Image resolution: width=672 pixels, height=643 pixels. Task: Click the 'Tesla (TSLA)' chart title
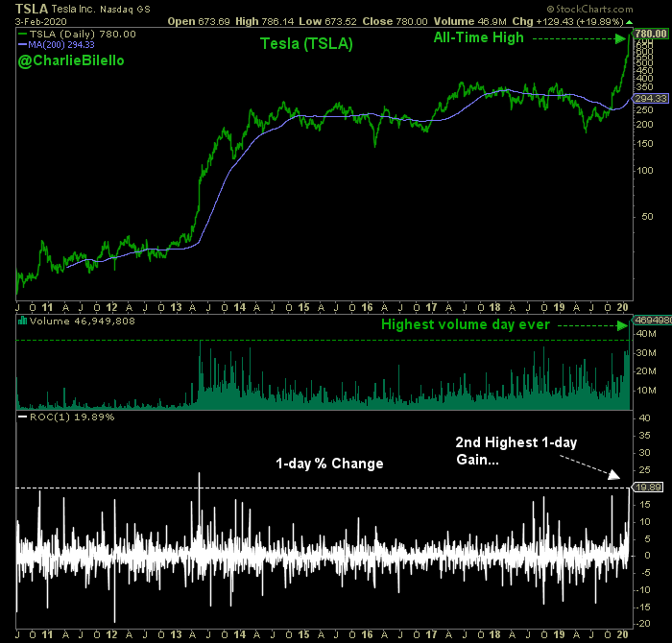point(306,44)
